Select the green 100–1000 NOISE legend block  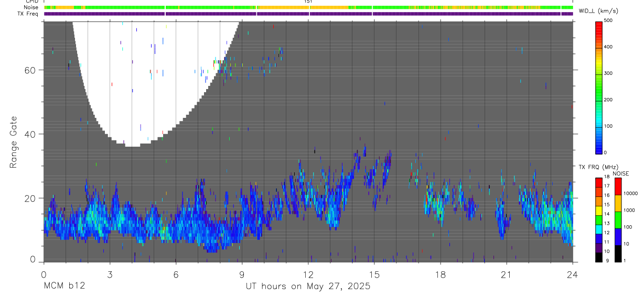pos(618,220)
